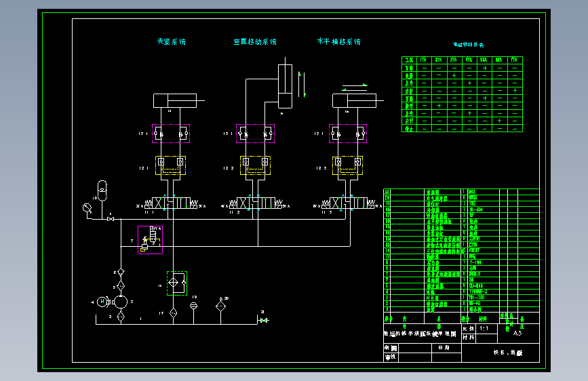Select magenta hydraulic lock block in clamping circuit
The image size is (588, 381).
tap(171, 134)
